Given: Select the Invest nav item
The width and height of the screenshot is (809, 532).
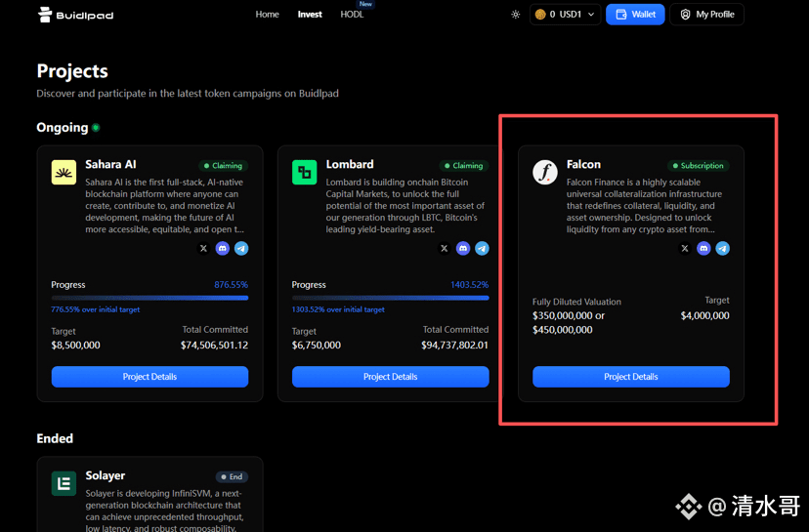Looking at the screenshot, I should pos(310,15).
